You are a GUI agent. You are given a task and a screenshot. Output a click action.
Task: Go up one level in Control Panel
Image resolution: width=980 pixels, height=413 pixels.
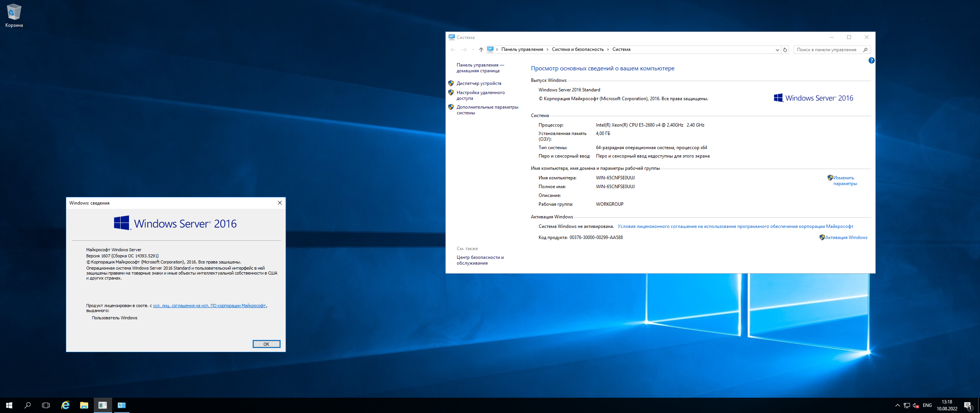[x=481, y=50]
